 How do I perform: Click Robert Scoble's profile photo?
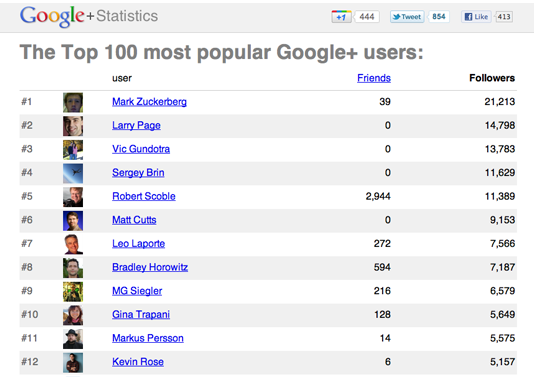click(73, 197)
